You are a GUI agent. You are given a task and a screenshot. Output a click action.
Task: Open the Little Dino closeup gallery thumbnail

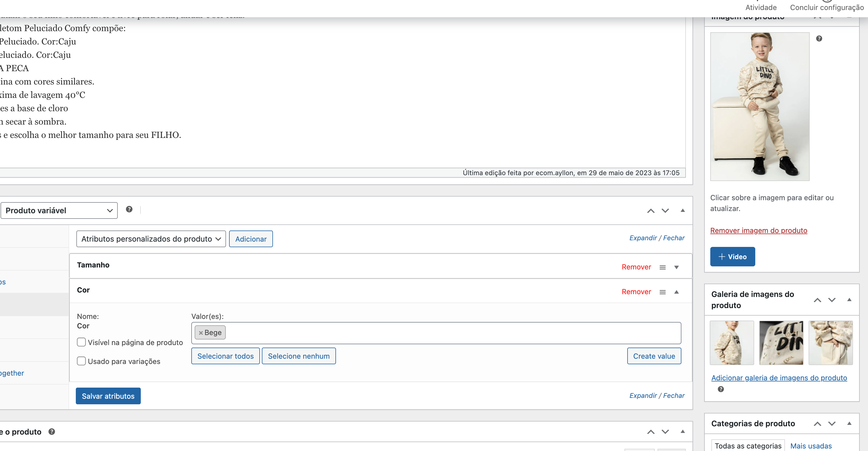pyautogui.click(x=781, y=342)
